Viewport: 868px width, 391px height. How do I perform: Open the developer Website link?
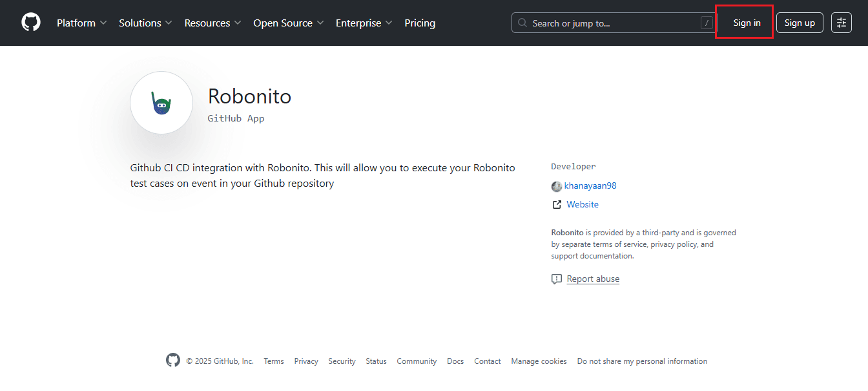click(x=583, y=205)
